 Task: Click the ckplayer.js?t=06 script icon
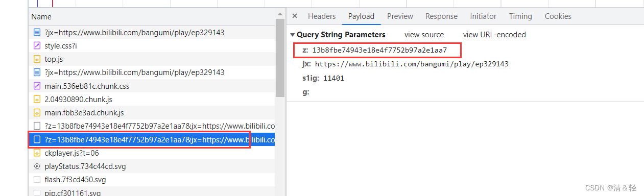37,153
